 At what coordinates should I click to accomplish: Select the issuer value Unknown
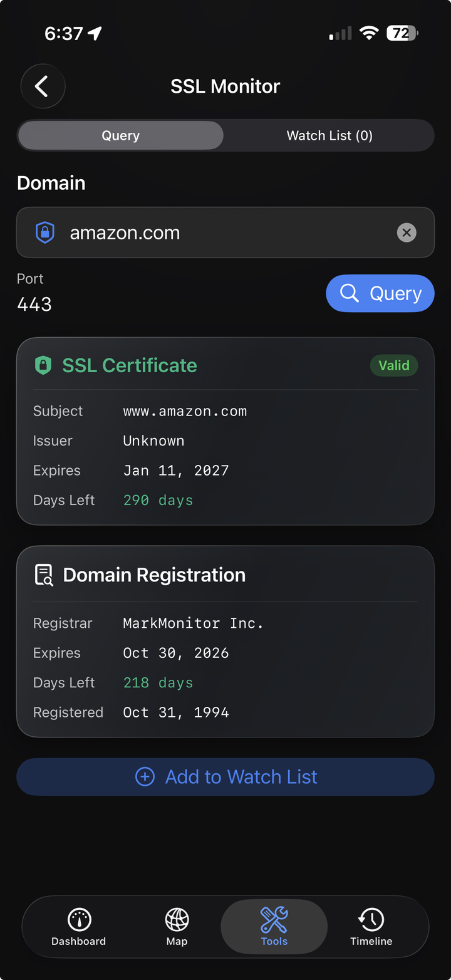pyautogui.click(x=153, y=440)
